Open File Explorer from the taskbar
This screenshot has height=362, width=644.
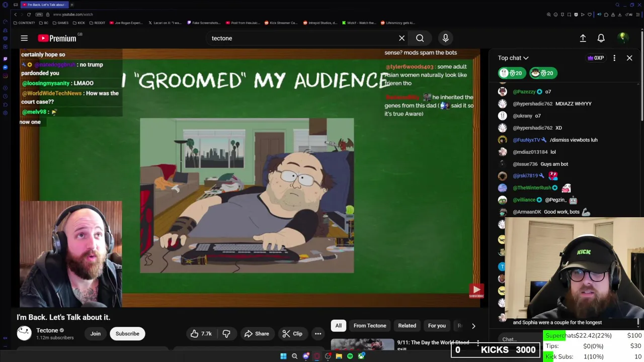click(x=339, y=356)
